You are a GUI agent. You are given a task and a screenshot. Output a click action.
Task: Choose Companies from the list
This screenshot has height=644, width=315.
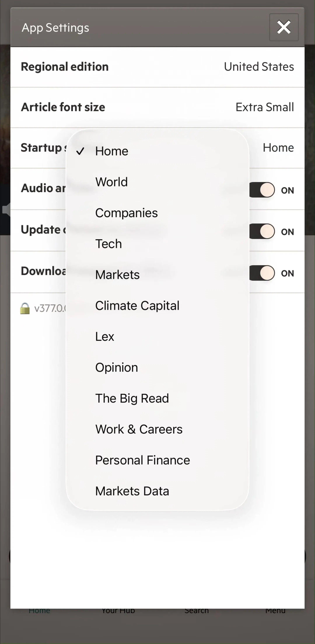point(157,213)
